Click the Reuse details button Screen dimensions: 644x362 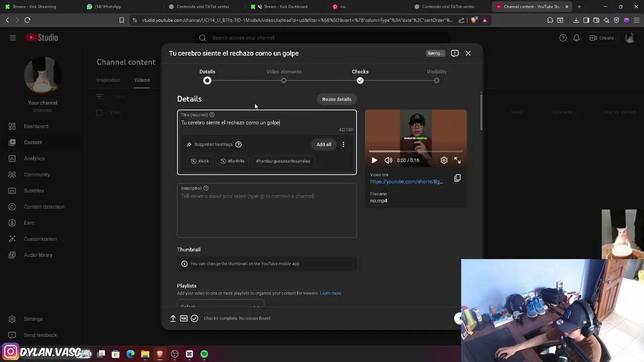[337, 99]
